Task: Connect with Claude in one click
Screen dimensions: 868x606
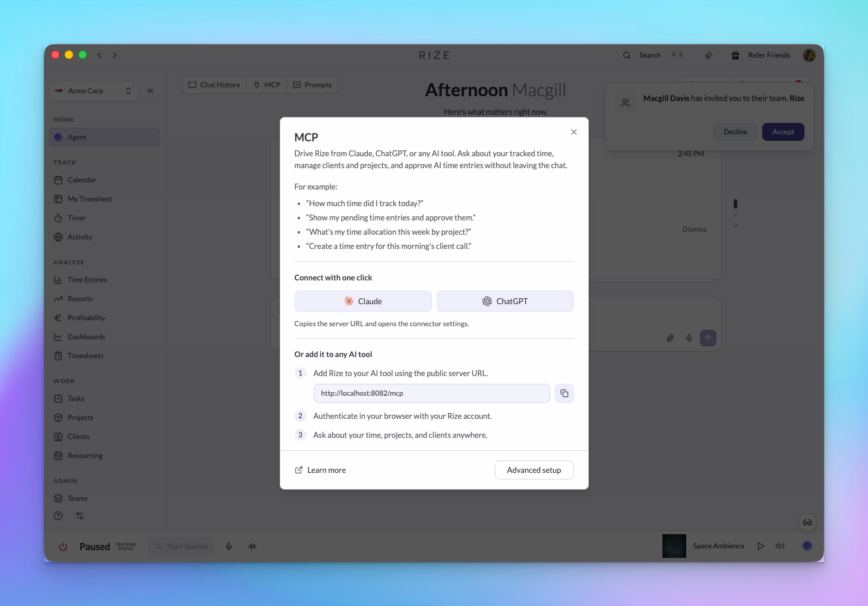Action: coord(363,301)
